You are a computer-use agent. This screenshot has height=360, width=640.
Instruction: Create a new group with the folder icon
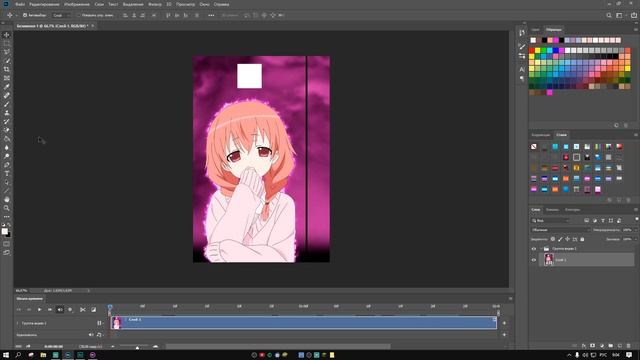pos(611,346)
